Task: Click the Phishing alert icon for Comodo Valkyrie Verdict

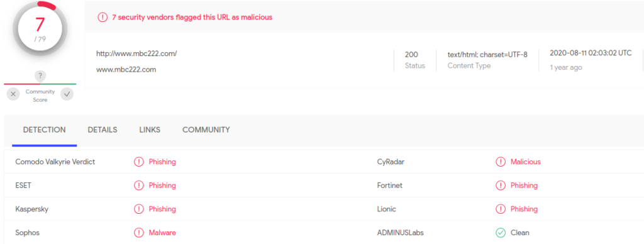Action: [139, 162]
